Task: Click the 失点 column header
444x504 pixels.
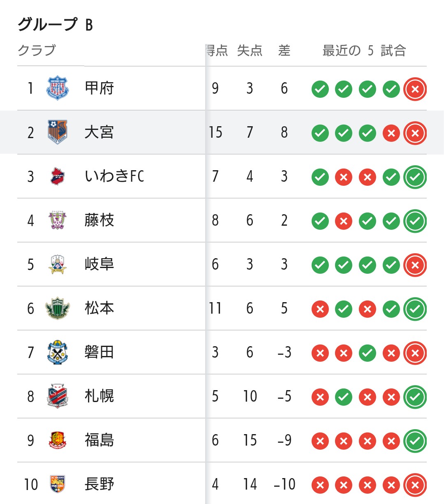Action: point(250,51)
